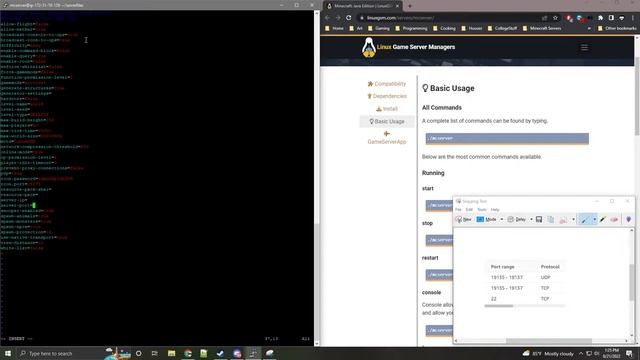Open the Send Snip dropdown arrow
Viewport: 640px width, 360px height.
click(573, 220)
